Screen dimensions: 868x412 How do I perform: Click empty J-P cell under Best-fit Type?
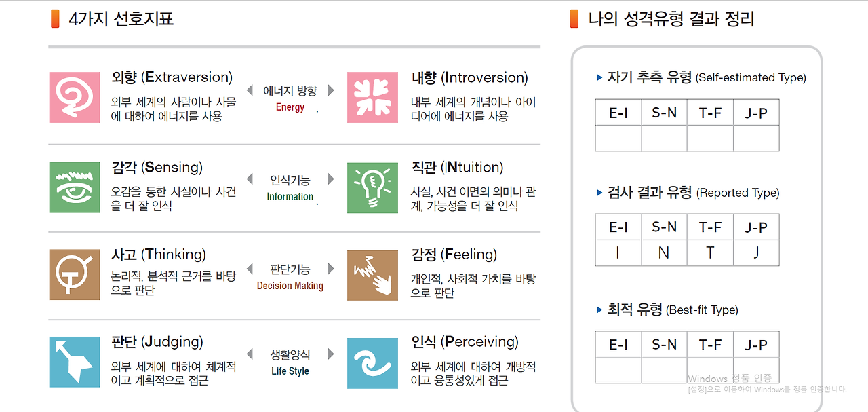756,371
